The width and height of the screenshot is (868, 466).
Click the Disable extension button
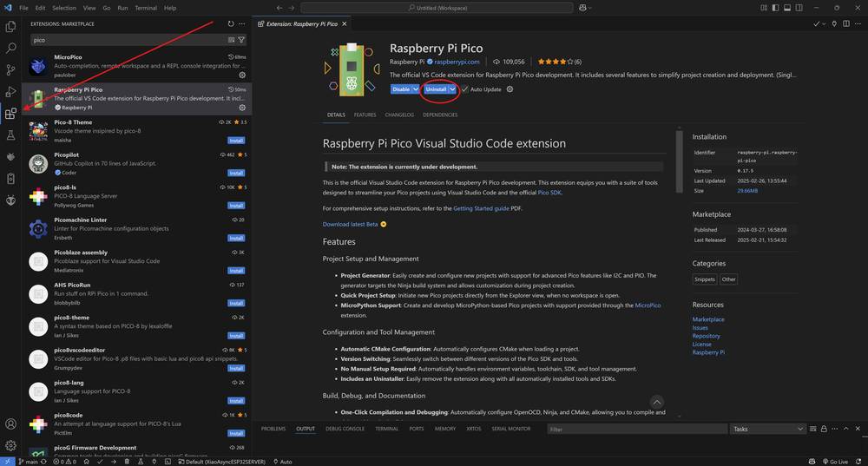click(x=401, y=89)
